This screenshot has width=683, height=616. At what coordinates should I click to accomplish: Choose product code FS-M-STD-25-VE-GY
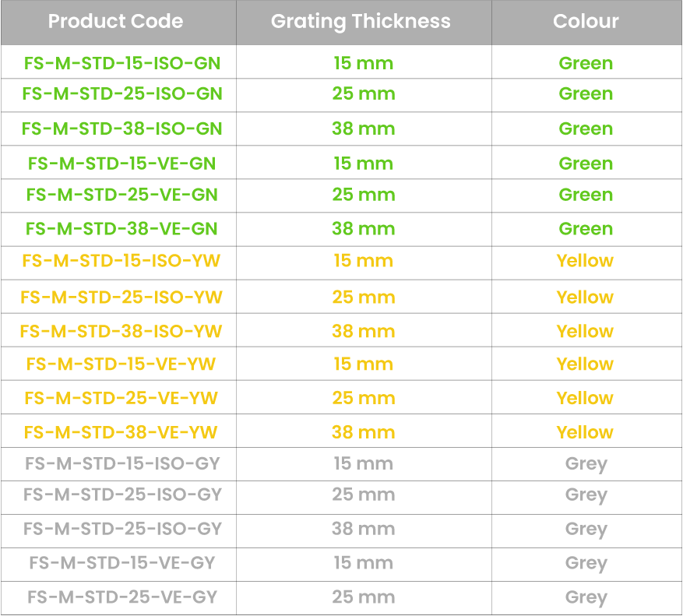pyautogui.click(x=122, y=597)
